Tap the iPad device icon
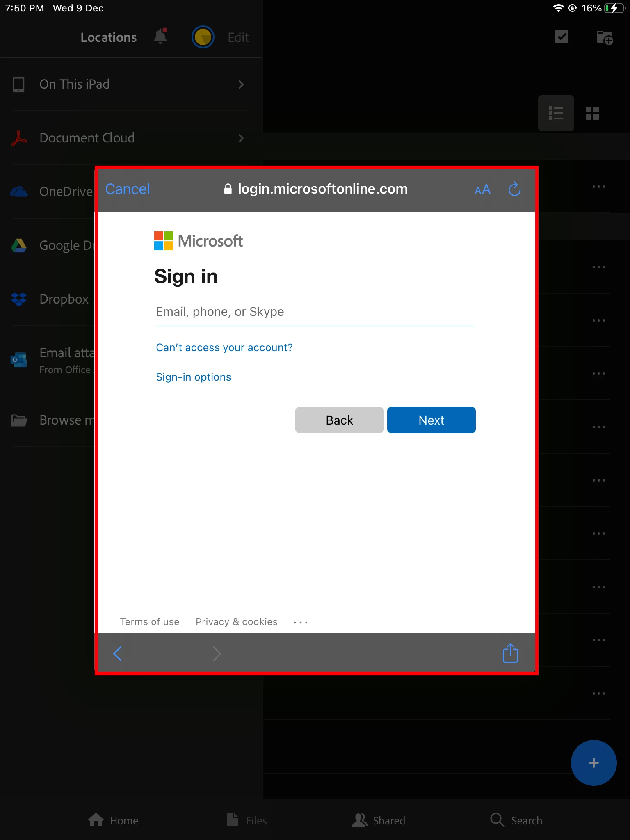This screenshot has height=840, width=630. tap(19, 84)
